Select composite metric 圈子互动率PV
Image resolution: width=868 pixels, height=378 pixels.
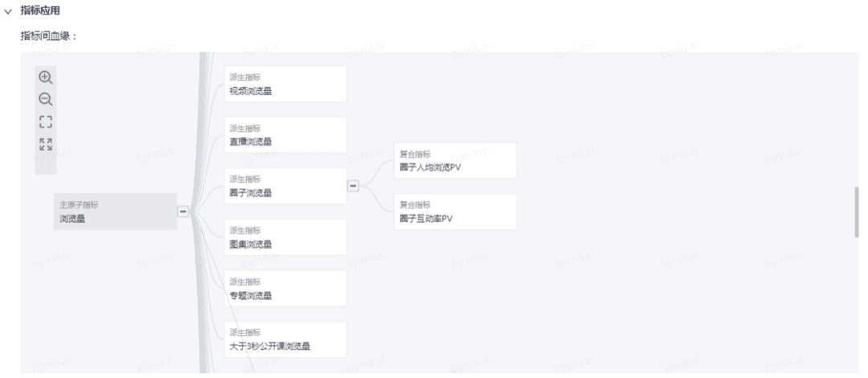click(x=456, y=212)
